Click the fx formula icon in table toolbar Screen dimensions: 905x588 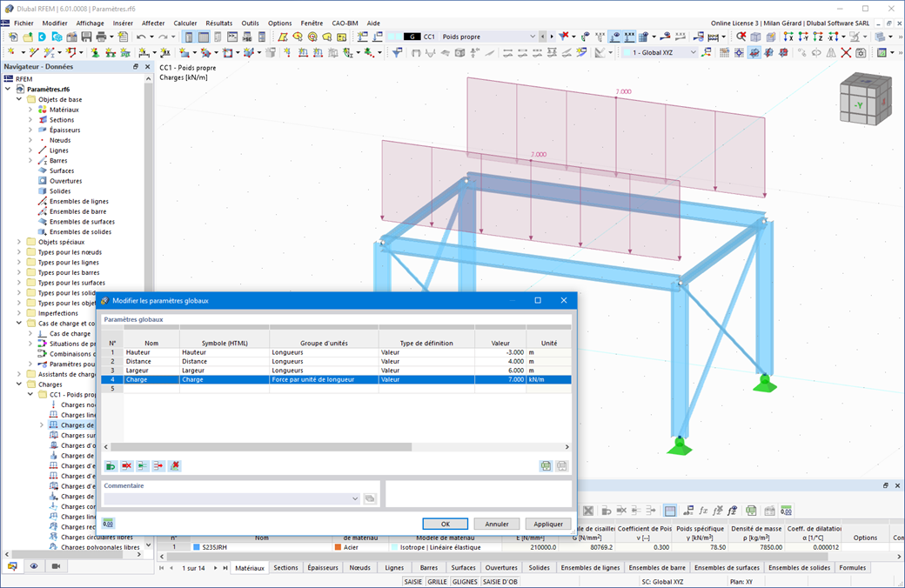(703, 511)
